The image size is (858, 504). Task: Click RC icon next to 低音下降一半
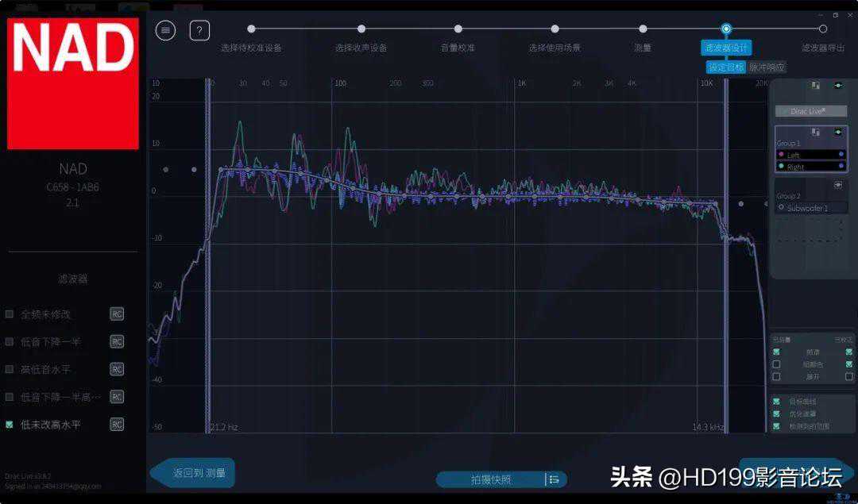[x=117, y=341]
